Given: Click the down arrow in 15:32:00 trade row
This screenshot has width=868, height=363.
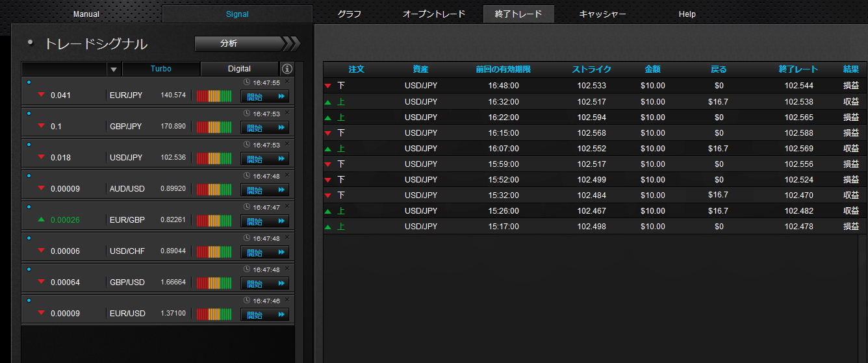Looking at the screenshot, I should pos(328,195).
